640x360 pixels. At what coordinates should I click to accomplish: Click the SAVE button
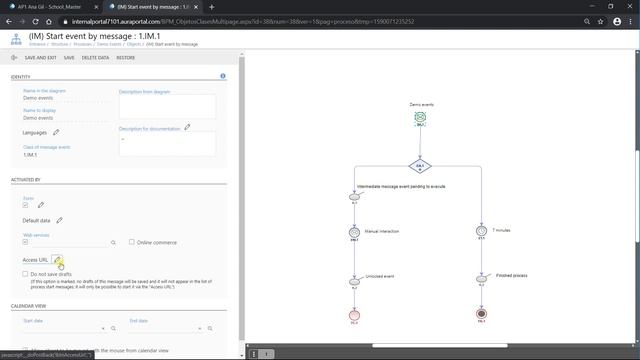[x=69, y=58]
